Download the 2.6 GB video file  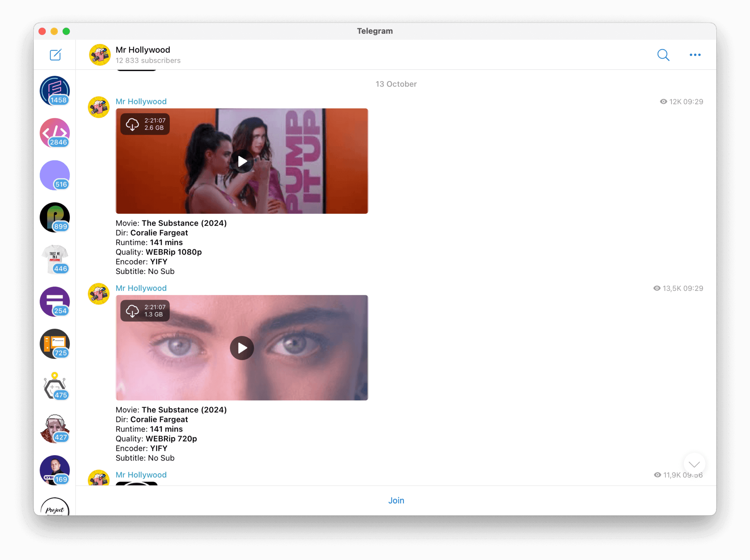point(133,124)
